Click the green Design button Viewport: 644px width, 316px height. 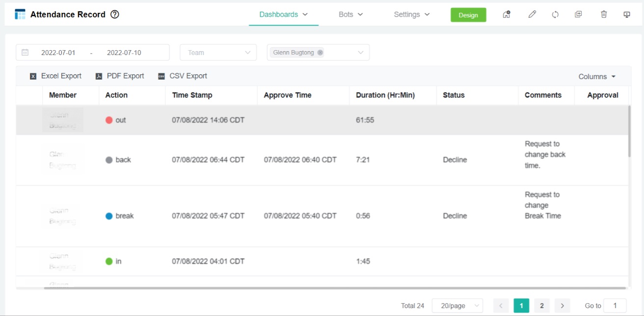coord(468,15)
